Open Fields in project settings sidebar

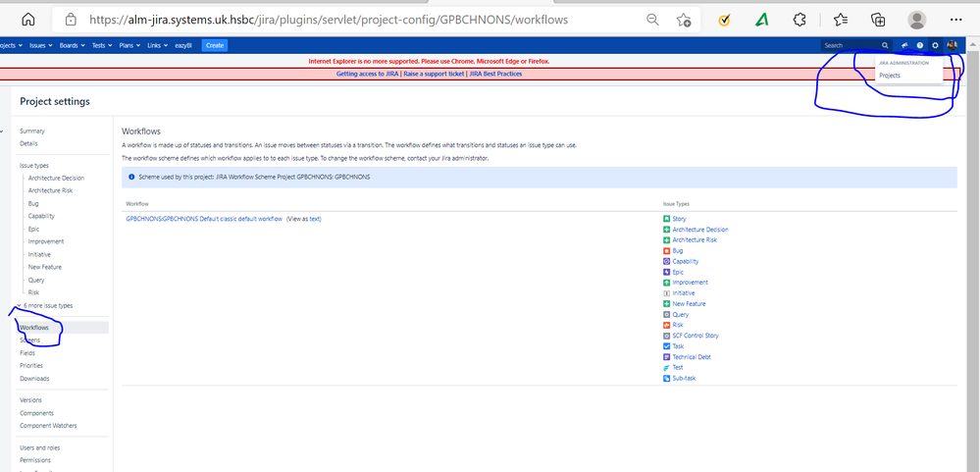[26, 353]
